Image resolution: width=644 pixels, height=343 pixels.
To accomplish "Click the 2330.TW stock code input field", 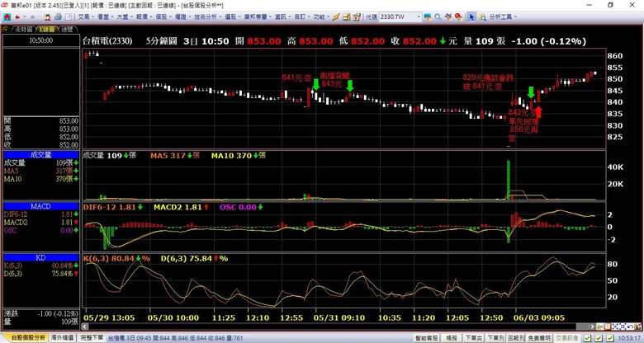I will 397,16.
